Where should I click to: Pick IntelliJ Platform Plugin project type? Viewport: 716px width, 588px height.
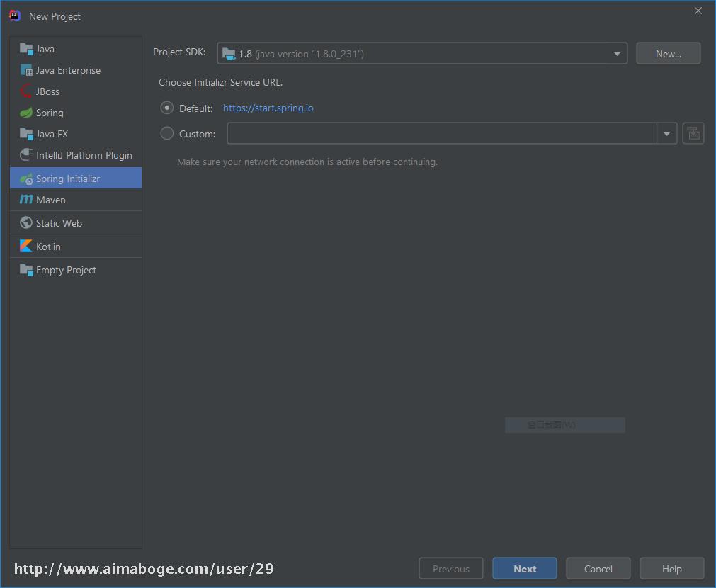coord(76,155)
